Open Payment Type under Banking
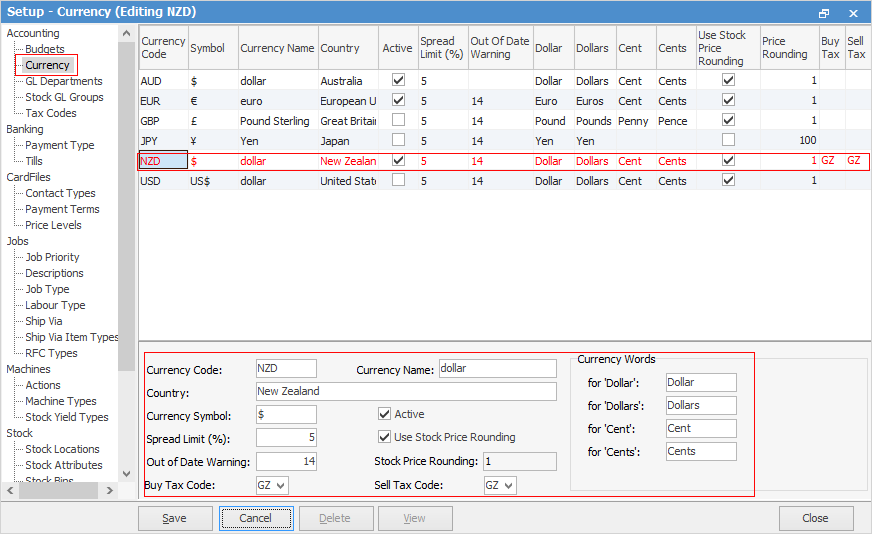This screenshot has height=534, width=872. [59, 145]
